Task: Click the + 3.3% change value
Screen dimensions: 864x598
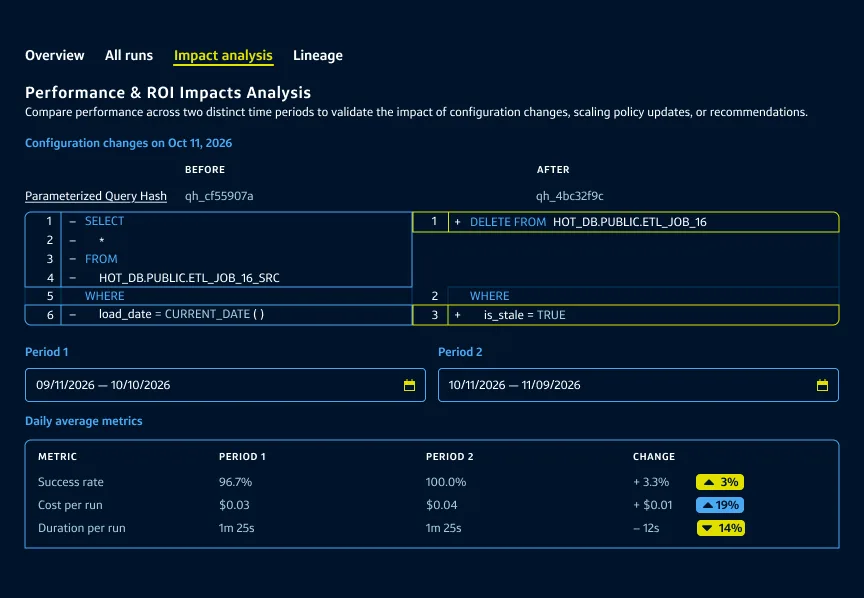Action: (x=651, y=482)
